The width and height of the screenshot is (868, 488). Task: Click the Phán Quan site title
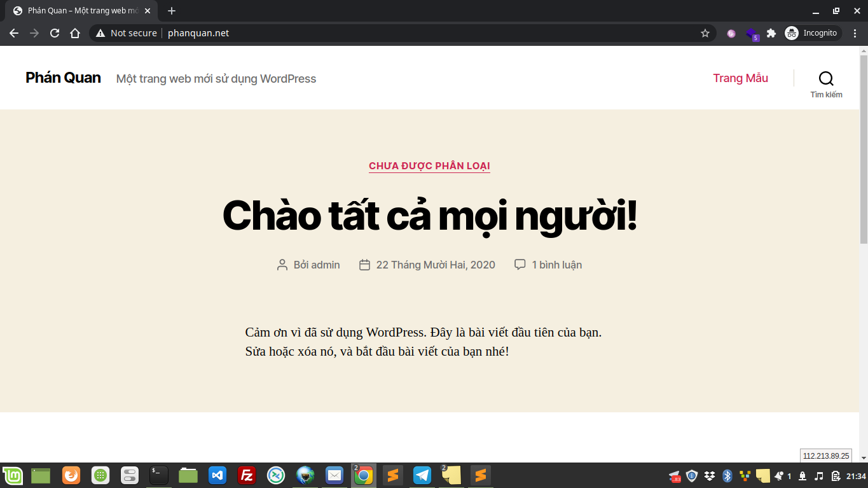coord(63,78)
